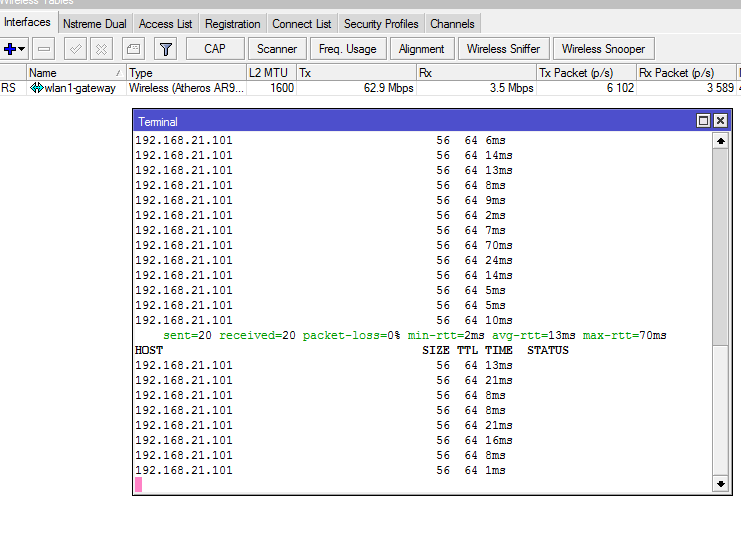Image resolution: width=741 pixels, height=535 pixels.
Task: Click the received=20 summary text
Action: point(258,335)
